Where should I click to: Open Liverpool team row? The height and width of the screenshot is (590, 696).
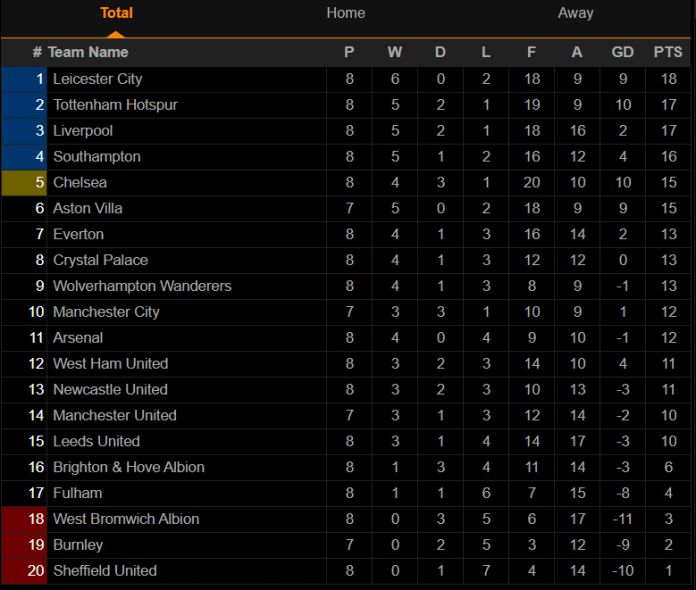coord(346,131)
